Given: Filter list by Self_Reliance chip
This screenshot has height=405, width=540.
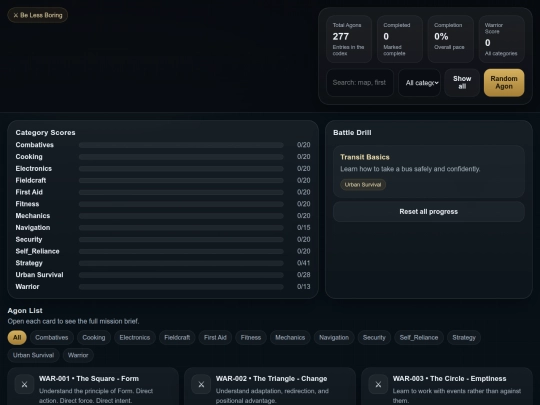Looking at the screenshot, I should [419, 338].
